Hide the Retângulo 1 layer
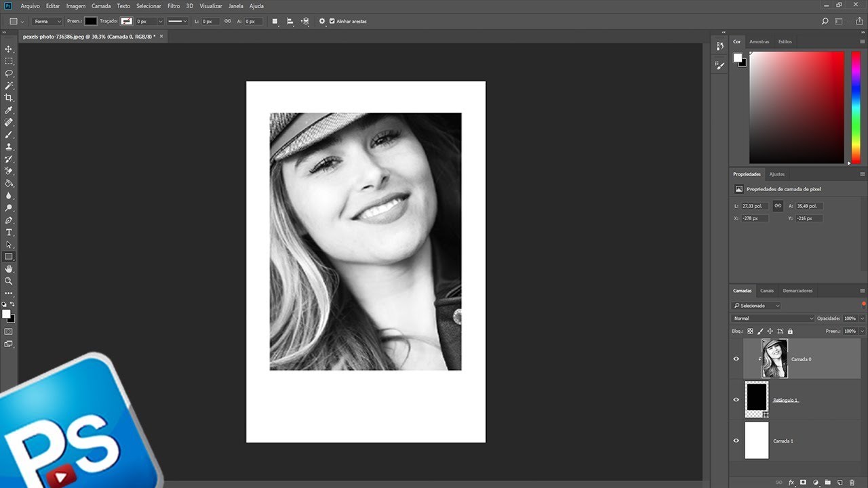 click(736, 399)
